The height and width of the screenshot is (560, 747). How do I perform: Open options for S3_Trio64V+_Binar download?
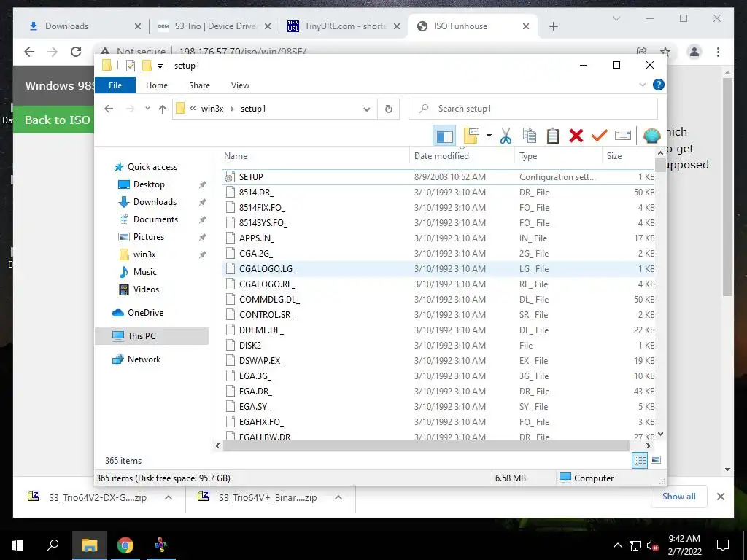338,497
